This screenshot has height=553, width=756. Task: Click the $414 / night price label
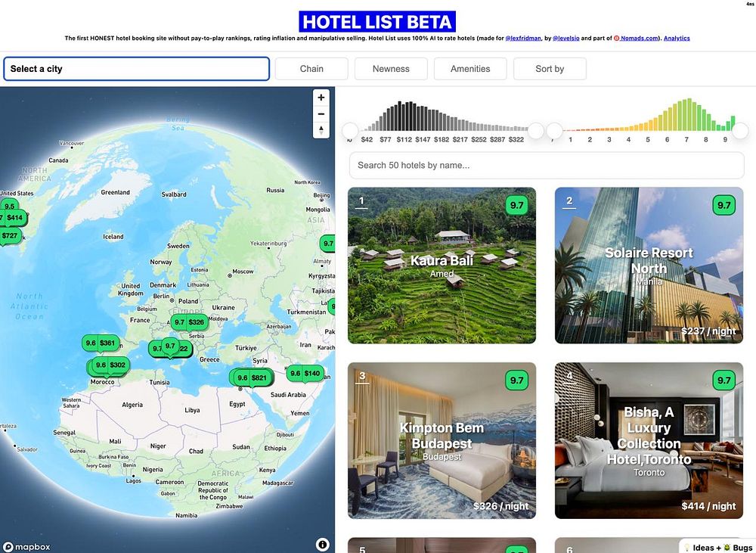pos(708,506)
